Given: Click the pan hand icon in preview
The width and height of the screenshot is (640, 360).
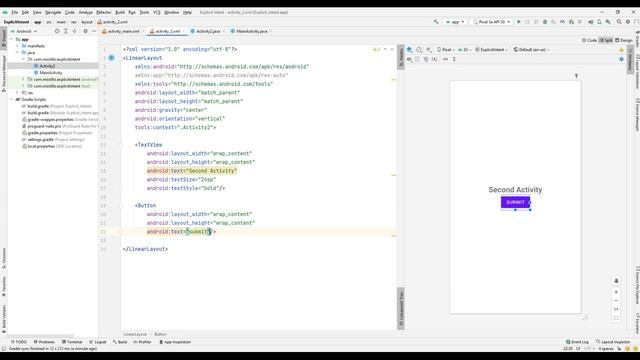Looking at the screenshot, I should [616, 281].
